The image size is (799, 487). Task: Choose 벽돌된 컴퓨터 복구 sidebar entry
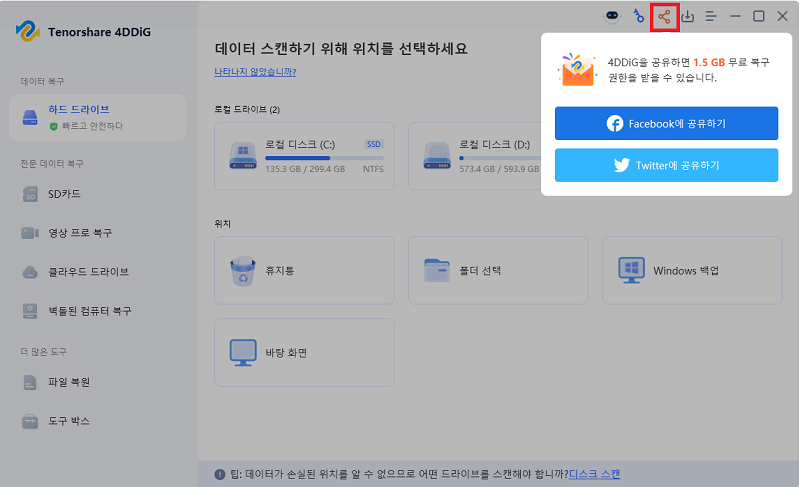[x=97, y=311]
